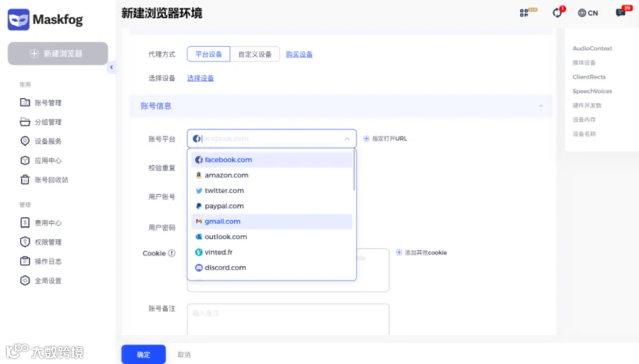Open 设备服务 in sidebar
The width and height of the screenshot is (639, 364).
41,141
